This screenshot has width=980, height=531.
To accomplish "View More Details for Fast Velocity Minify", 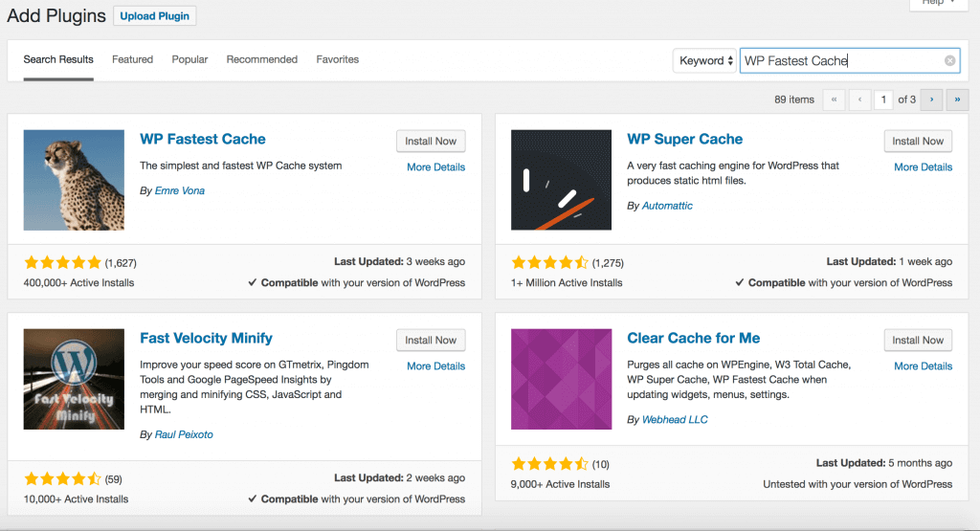I will tap(435, 366).
